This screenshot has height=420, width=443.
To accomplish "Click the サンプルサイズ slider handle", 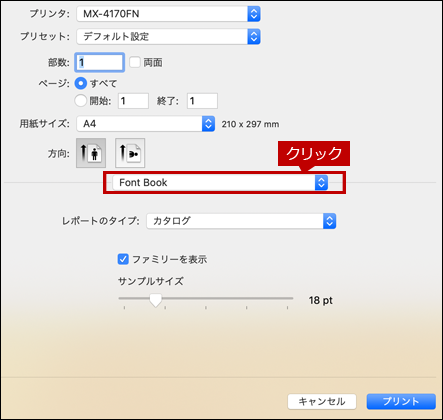I will [155, 300].
